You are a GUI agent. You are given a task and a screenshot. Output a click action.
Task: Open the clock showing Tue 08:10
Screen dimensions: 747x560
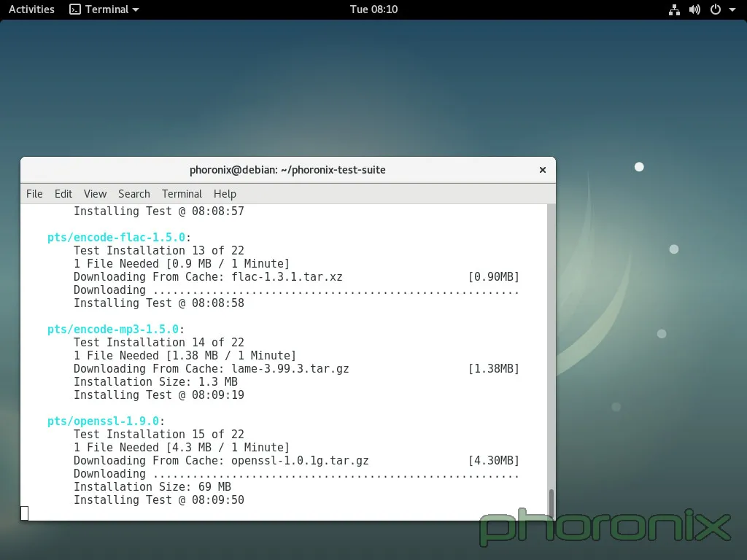pos(373,9)
